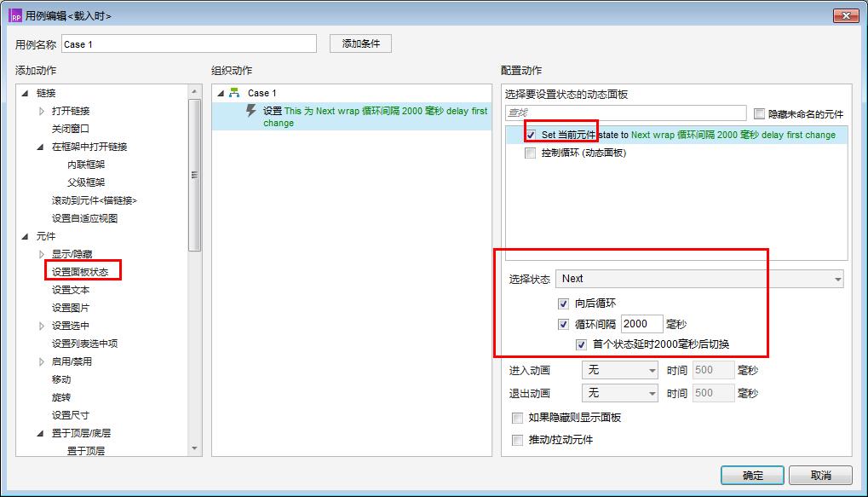The height and width of the screenshot is (497, 868).
Task: Click the action list scrollbar thumb
Action: (194, 175)
